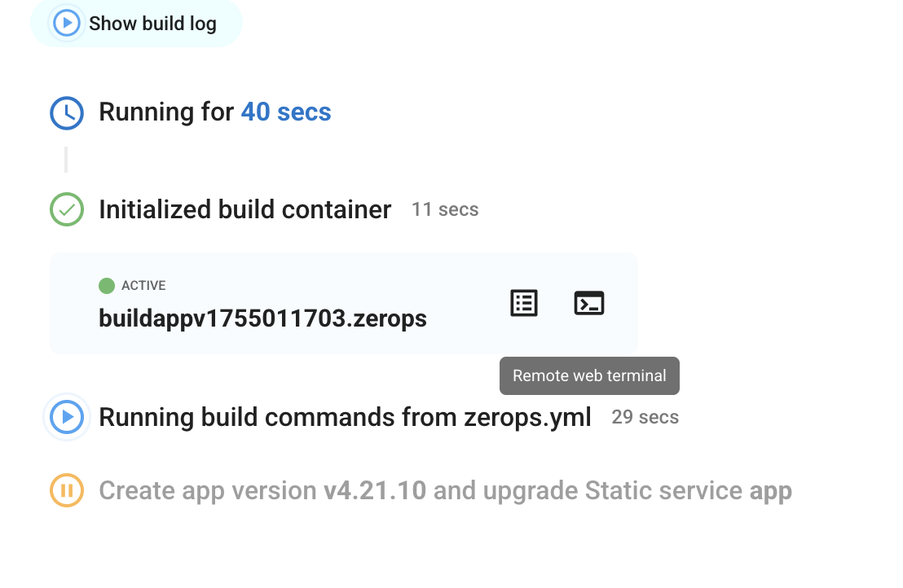The height and width of the screenshot is (588, 903).
Task: Expand the Create app version v4.21.10 step
Action: 445,491
